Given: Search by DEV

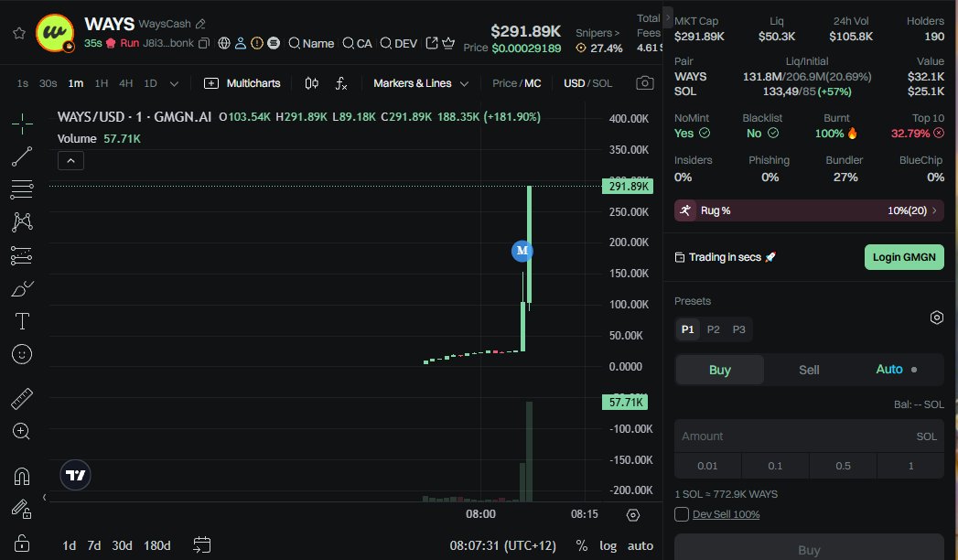Looking at the screenshot, I should [x=398, y=43].
